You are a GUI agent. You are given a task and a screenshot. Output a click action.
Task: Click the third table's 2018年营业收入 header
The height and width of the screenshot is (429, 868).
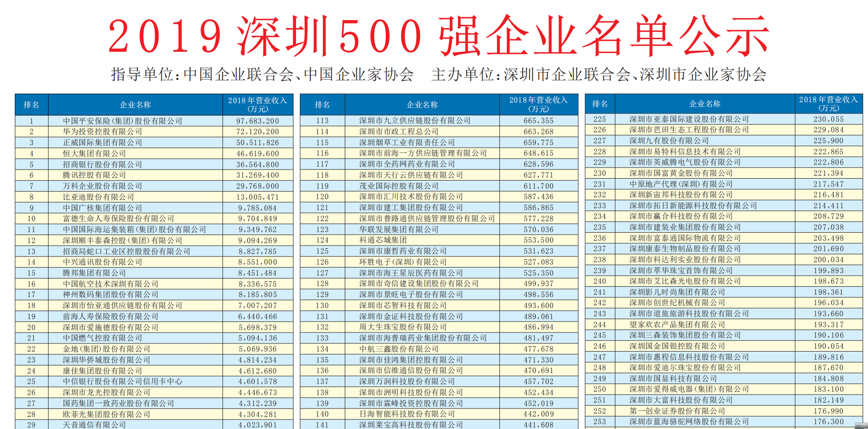pos(828,104)
